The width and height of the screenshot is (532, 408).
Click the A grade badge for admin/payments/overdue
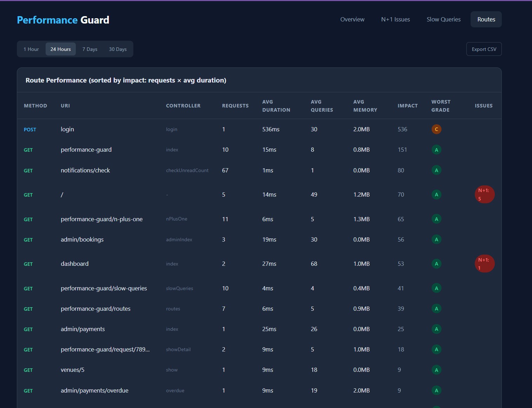click(x=436, y=390)
